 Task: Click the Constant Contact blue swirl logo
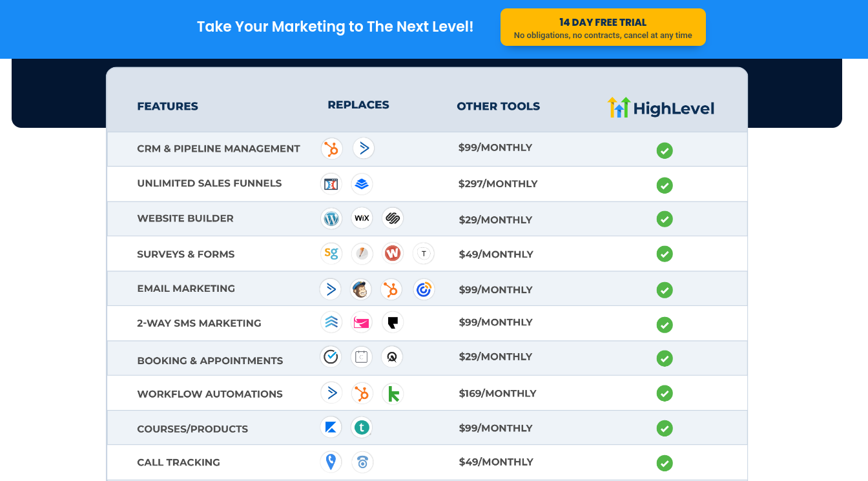coord(424,290)
